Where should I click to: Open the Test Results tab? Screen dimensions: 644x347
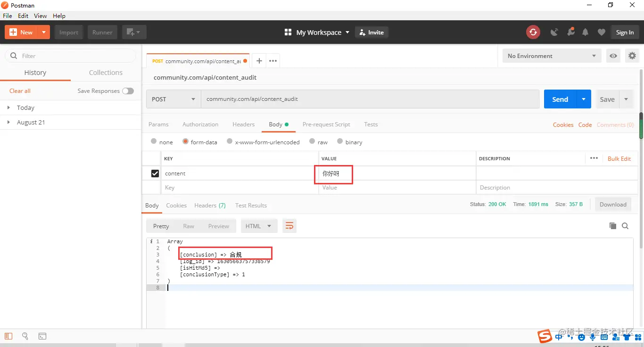click(251, 206)
